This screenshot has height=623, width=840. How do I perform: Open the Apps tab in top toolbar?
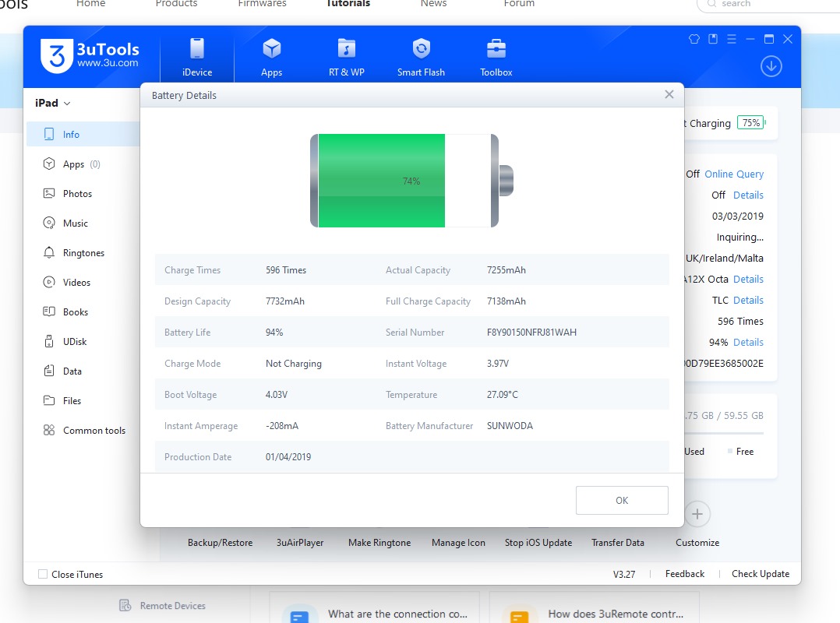click(272, 57)
